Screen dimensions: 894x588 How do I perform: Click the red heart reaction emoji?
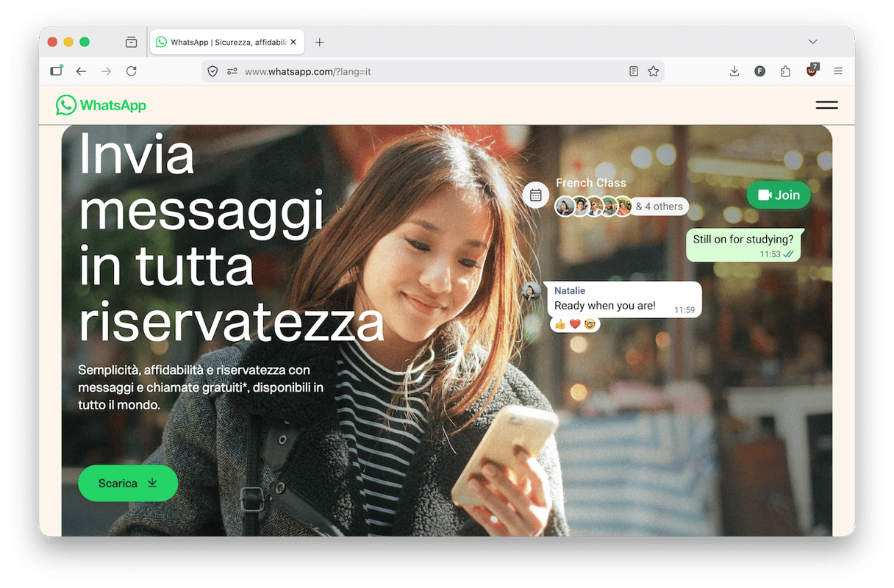click(x=575, y=324)
